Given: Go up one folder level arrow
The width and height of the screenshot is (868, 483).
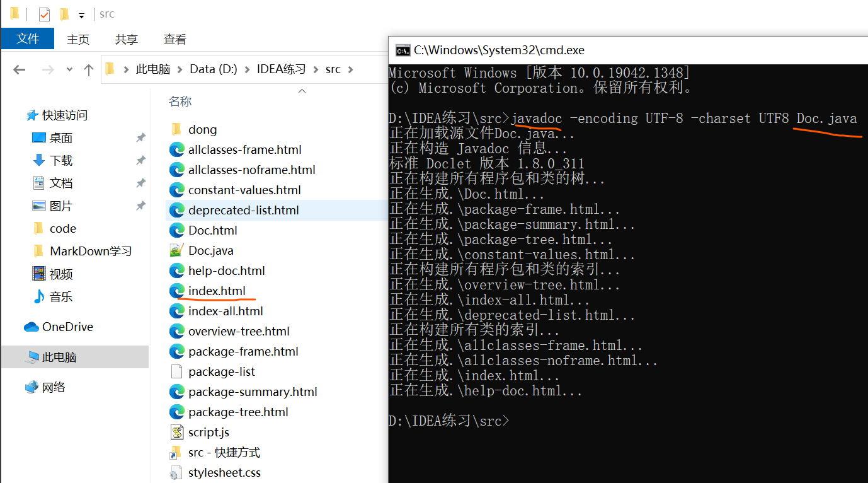Looking at the screenshot, I should [89, 69].
